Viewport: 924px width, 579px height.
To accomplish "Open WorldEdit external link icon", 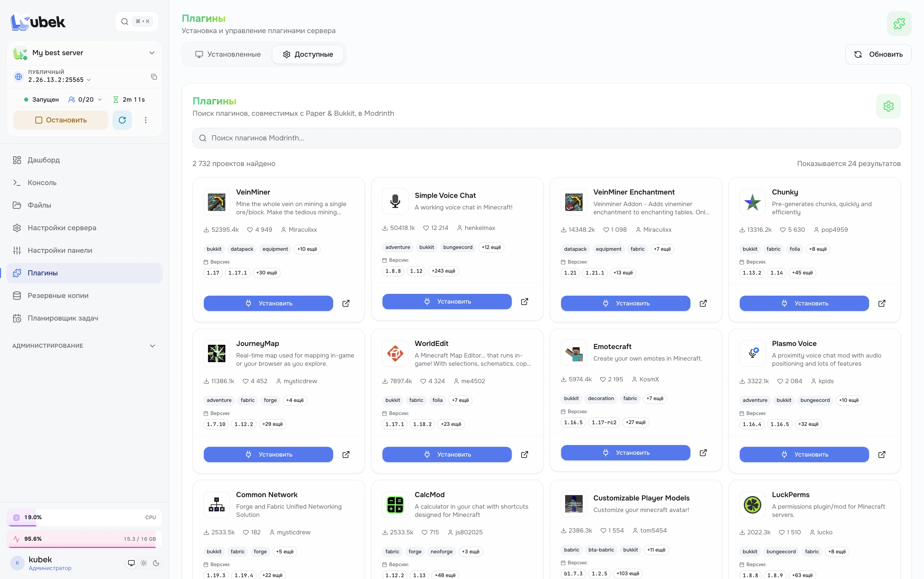I will point(525,455).
